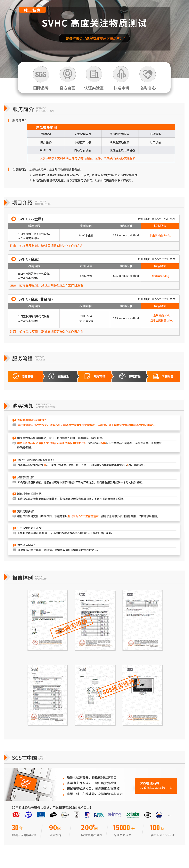
Task: Click the GS certification logo
Action: 53,814
